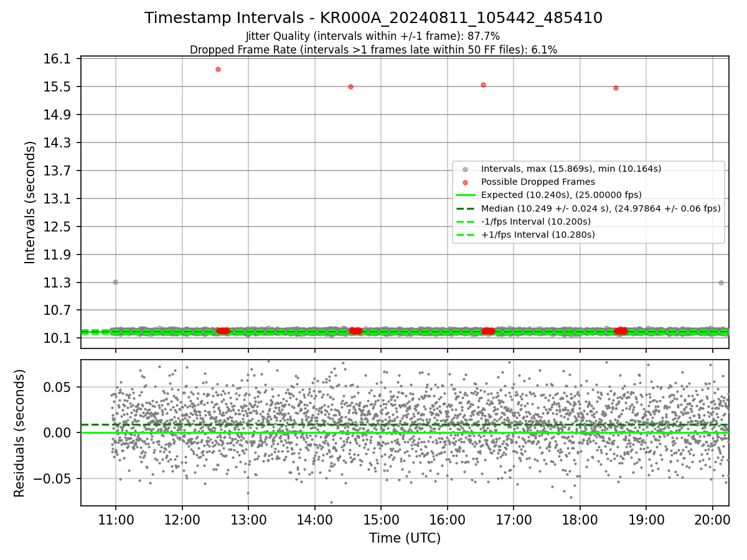Click the 'Expected (10.240s), (25.00000 fps)' legend entry
Viewport: 747px width, 560px height.
(x=561, y=195)
